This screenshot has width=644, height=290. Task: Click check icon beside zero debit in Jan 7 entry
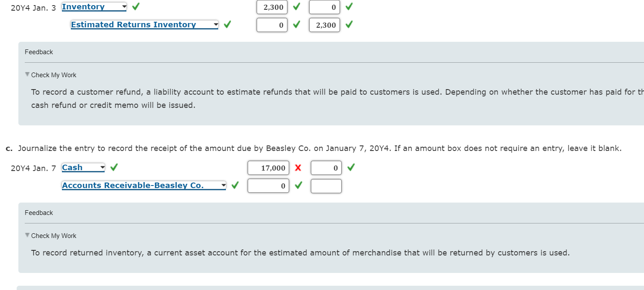pos(298,186)
